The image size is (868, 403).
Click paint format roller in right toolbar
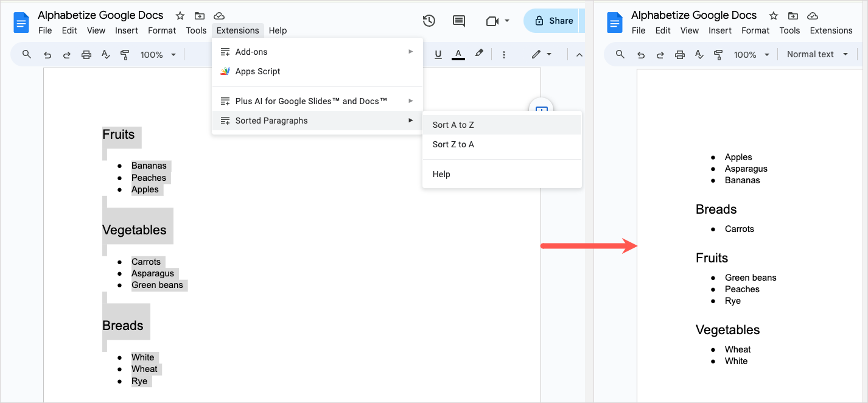click(x=718, y=55)
